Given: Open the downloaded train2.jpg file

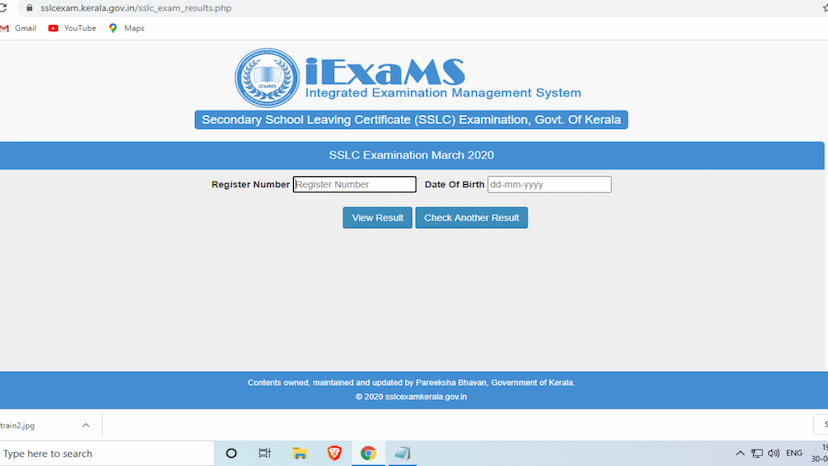Looking at the screenshot, I should 18,425.
